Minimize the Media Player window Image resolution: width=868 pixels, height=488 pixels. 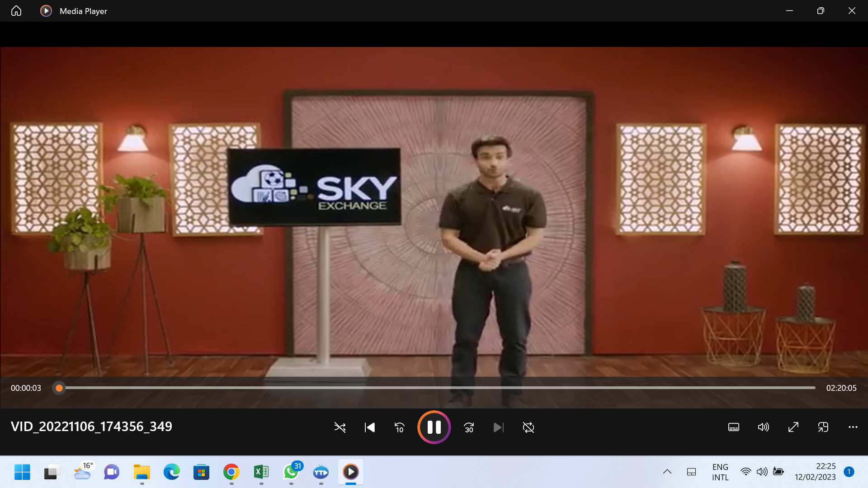coord(790,11)
